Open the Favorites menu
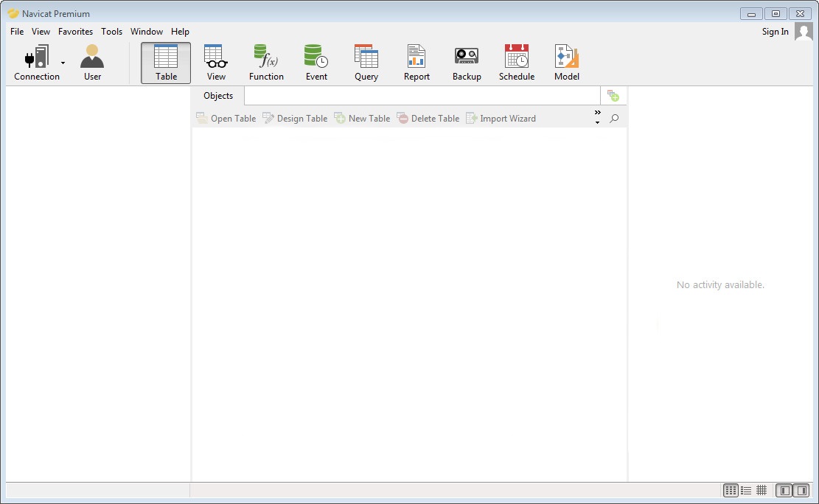 tap(75, 32)
